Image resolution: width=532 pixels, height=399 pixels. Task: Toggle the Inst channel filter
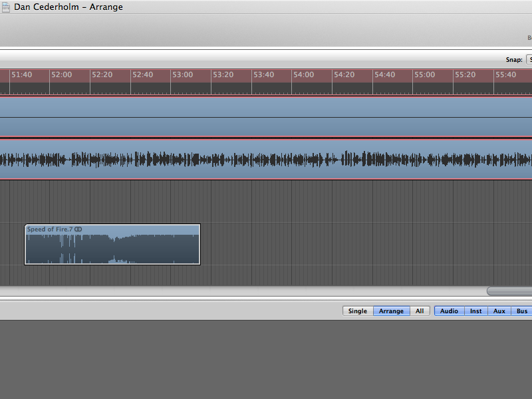(476, 311)
